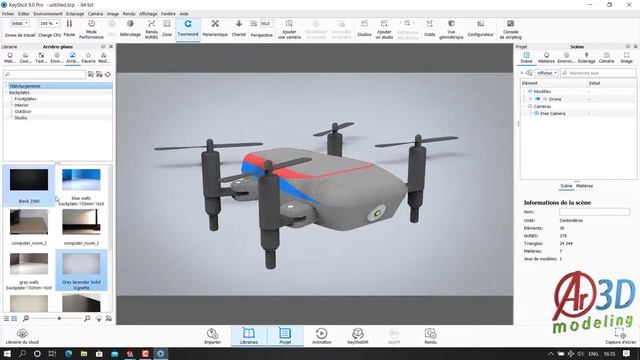Image resolution: width=640 pixels, height=360 pixels.
Task: Select the Chariot dolly tool
Action: (x=239, y=29)
